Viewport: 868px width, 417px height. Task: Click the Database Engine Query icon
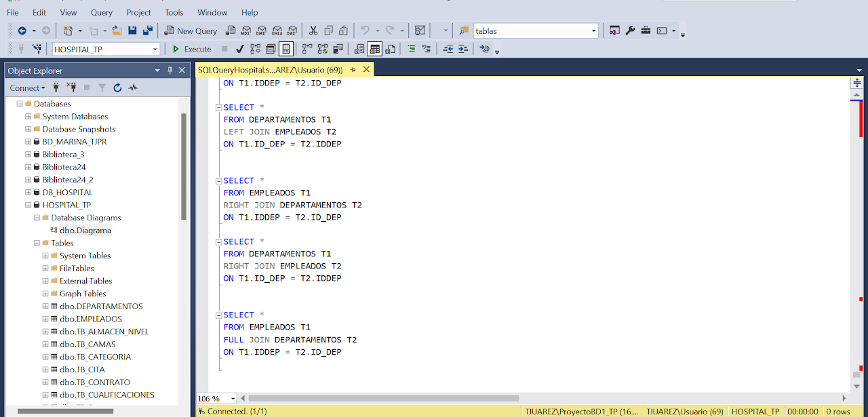click(x=231, y=31)
